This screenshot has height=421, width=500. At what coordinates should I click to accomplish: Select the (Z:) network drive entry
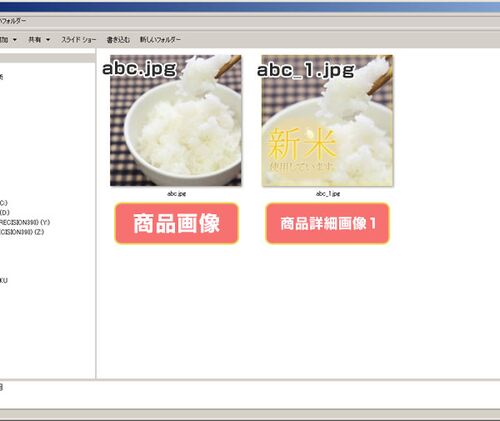22,232
